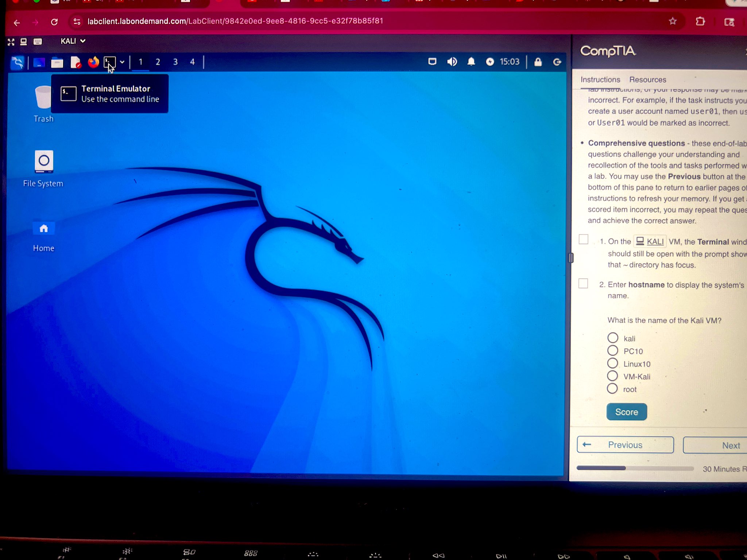Switch to the Resources tab
747x560 pixels.
(647, 79)
